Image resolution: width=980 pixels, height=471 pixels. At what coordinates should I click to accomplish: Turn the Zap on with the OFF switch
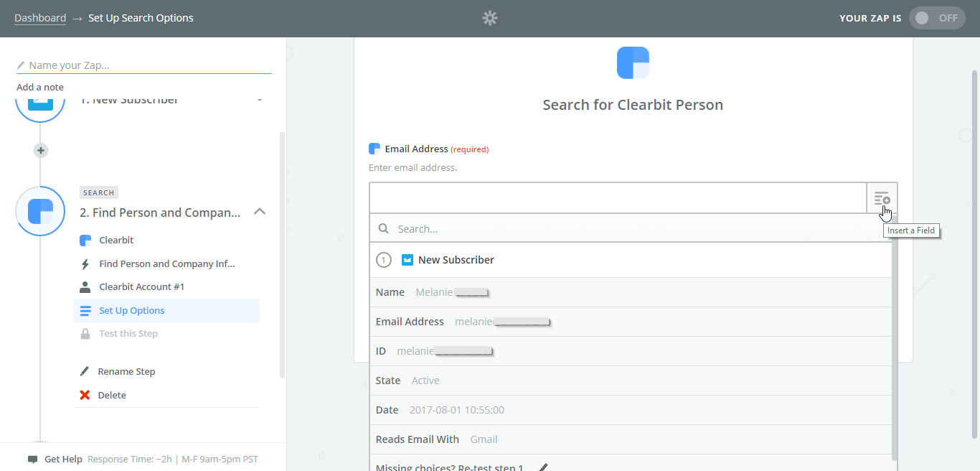(x=937, y=18)
